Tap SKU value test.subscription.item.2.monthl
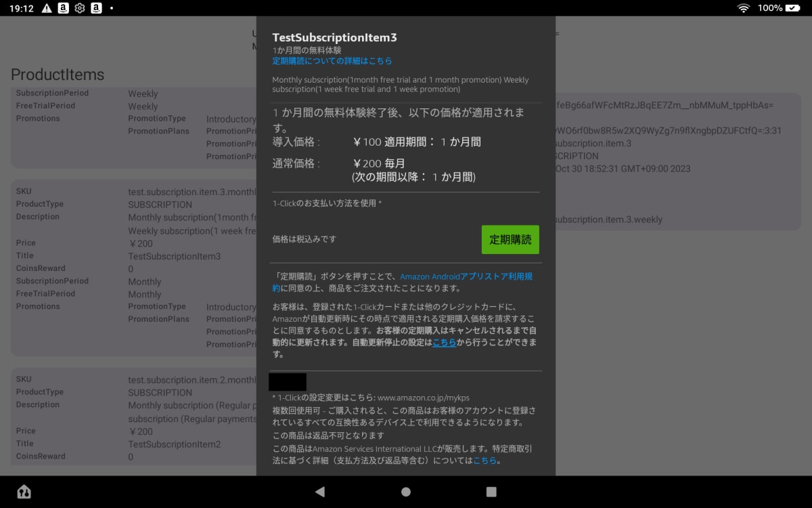Viewport: 812px width, 508px height. (x=192, y=380)
